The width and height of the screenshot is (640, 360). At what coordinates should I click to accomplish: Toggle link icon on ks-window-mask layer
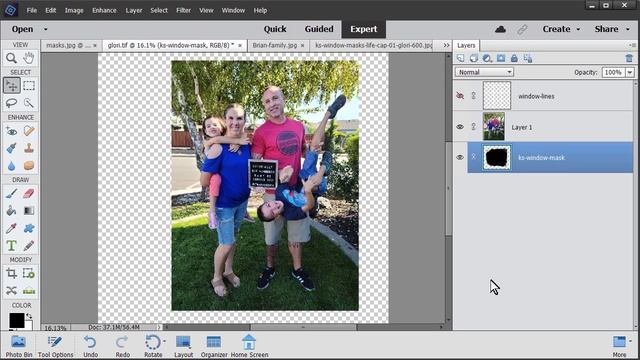tap(473, 157)
